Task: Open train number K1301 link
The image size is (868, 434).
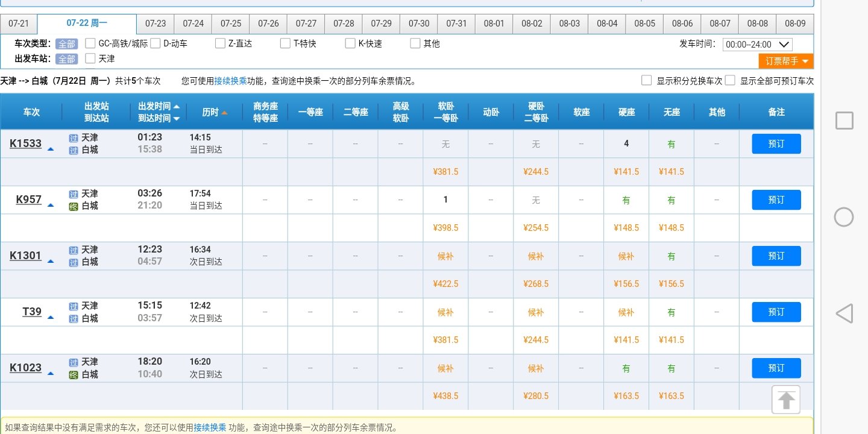Action: [26, 256]
